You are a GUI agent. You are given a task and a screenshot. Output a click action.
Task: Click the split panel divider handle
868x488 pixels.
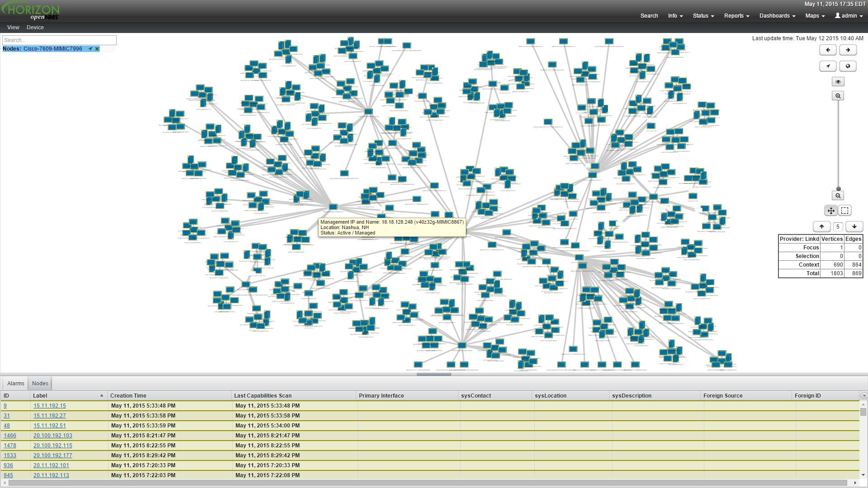coord(434,374)
